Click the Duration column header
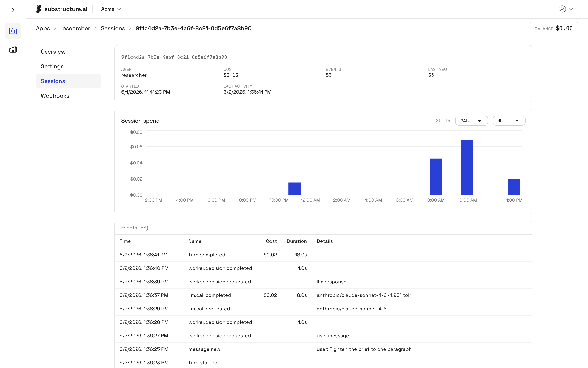Screen dimensions: 588x368 [x=297, y=241]
